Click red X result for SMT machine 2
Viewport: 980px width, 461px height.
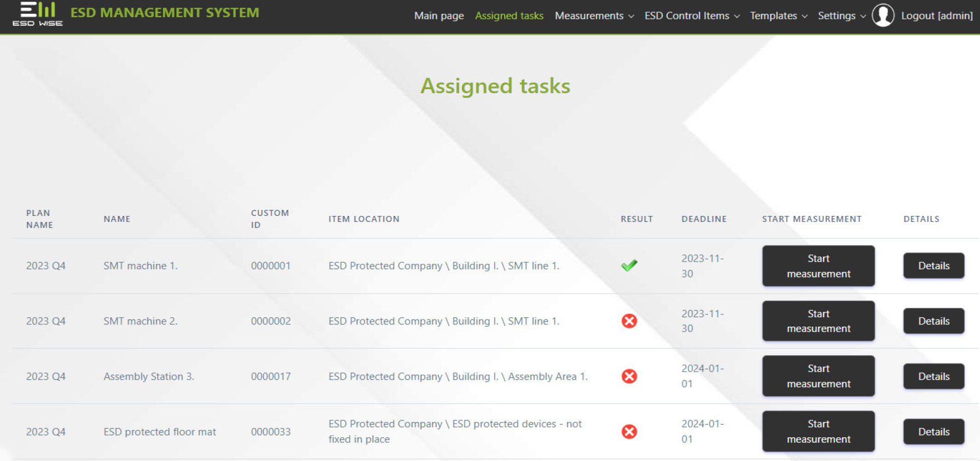[x=629, y=321]
